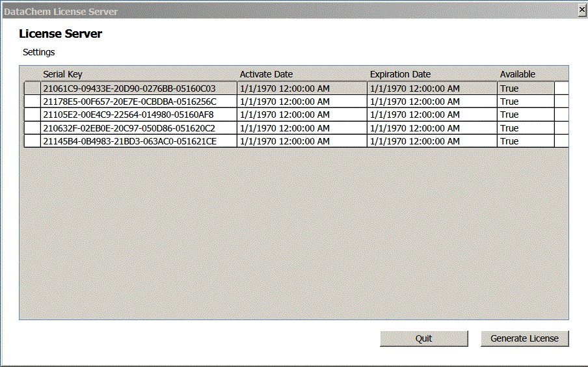This screenshot has width=588, height=367.
Task: Click Available True cell of 21145B4 row
Action: [x=526, y=141]
